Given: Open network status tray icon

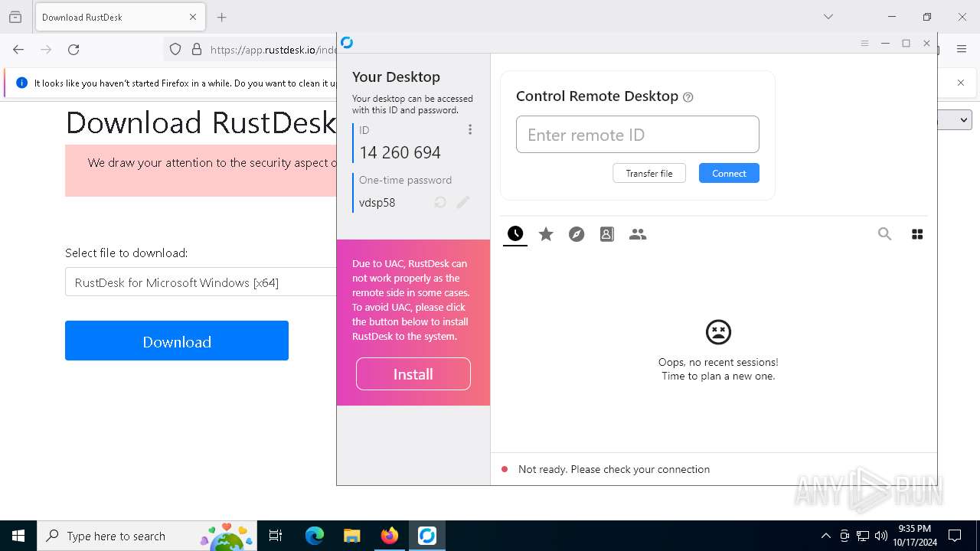Looking at the screenshot, I should pyautogui.click(x=863, y=536).
